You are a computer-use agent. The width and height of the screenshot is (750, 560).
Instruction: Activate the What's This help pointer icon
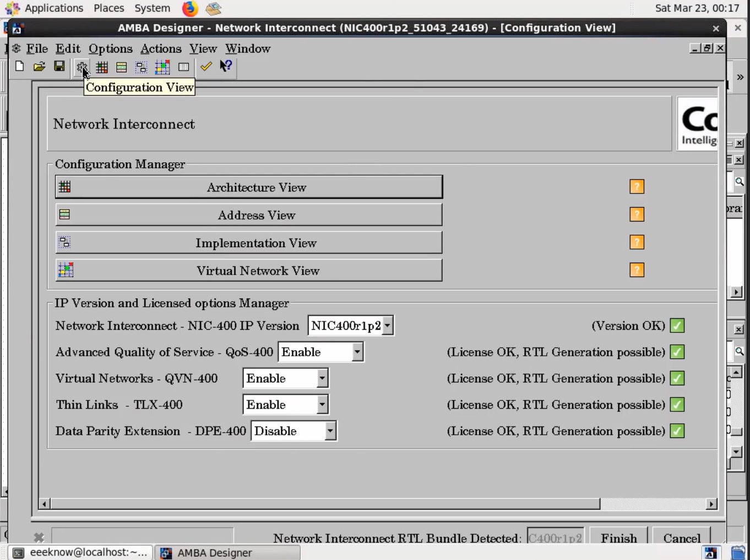(x=226, y=67)
